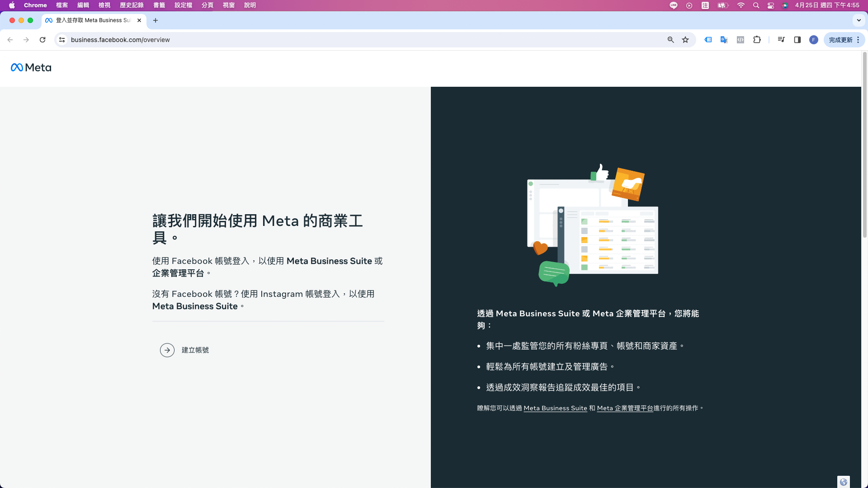Open the 說明 menu
This screenshot has width=868, height=488.
tap(250, 5)
